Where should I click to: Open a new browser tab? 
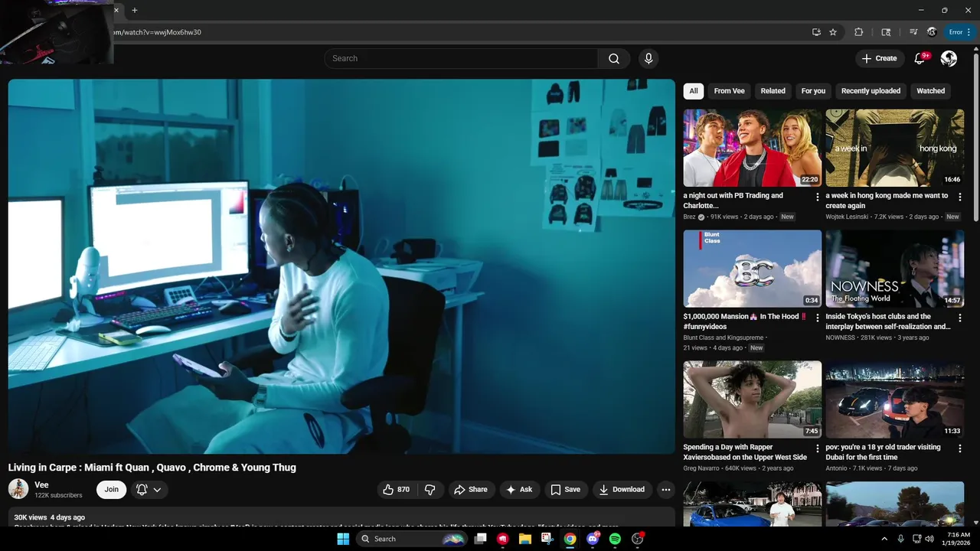click(135, 10)
